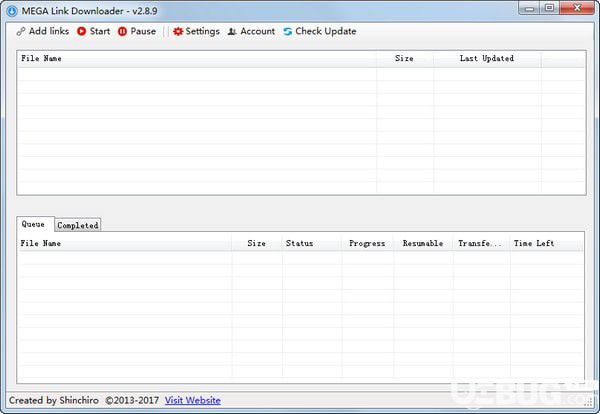Maximize the MEGA Link Downloader window
600x414 pixels.
(x=549, y=8)
